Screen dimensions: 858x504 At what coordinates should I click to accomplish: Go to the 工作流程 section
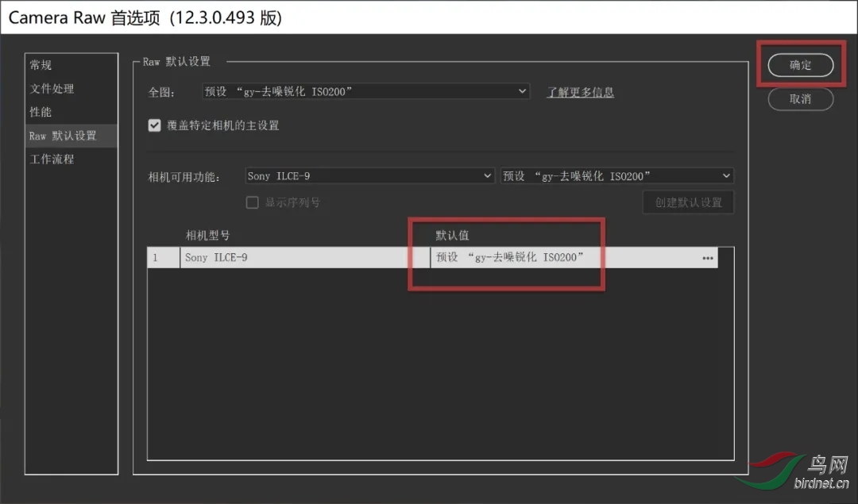pyautogui.click(x=52, y=159)
